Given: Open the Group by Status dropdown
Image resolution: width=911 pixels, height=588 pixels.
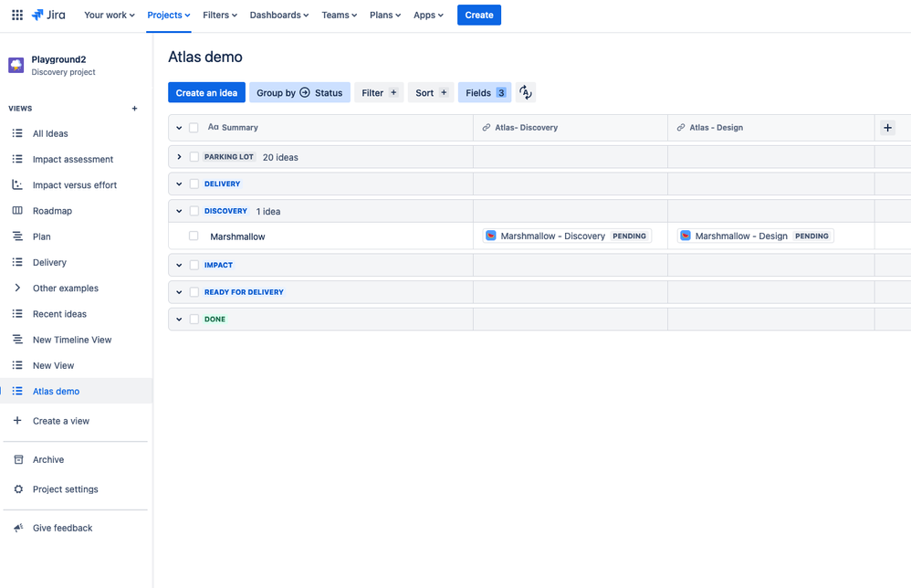Looking at the screenshot, I should [x=299, y=92].
